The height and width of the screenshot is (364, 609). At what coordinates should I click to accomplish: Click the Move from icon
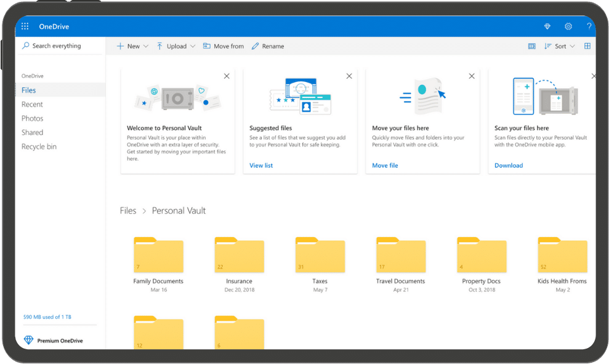pos(207,46)
